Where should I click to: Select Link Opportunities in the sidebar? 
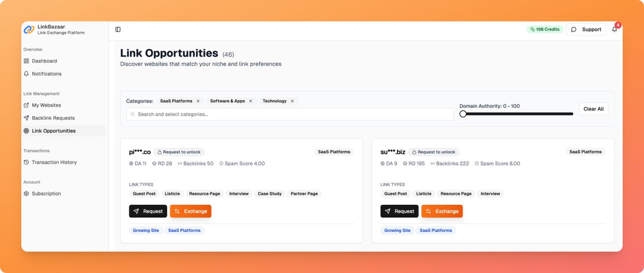64,131
